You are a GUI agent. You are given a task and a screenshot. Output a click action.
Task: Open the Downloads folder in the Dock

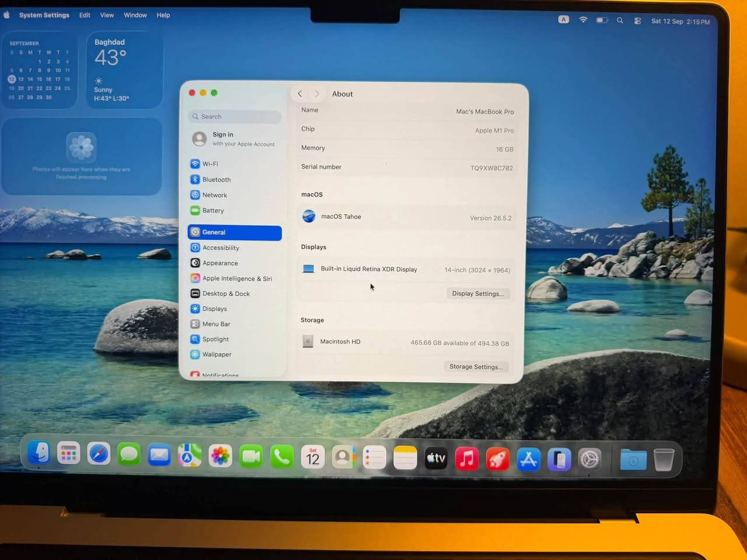click(633, 460)
